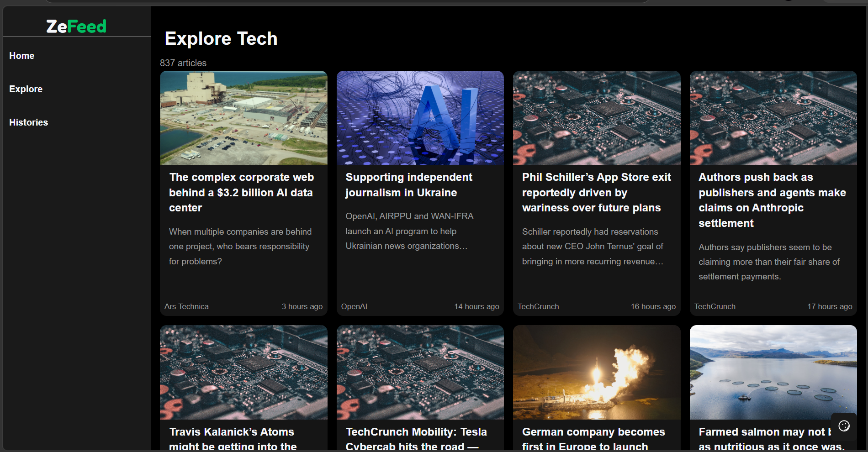868x452 pixels.
Task: Open 'German company becomes first' headline
Action: (x=593, y=439)
